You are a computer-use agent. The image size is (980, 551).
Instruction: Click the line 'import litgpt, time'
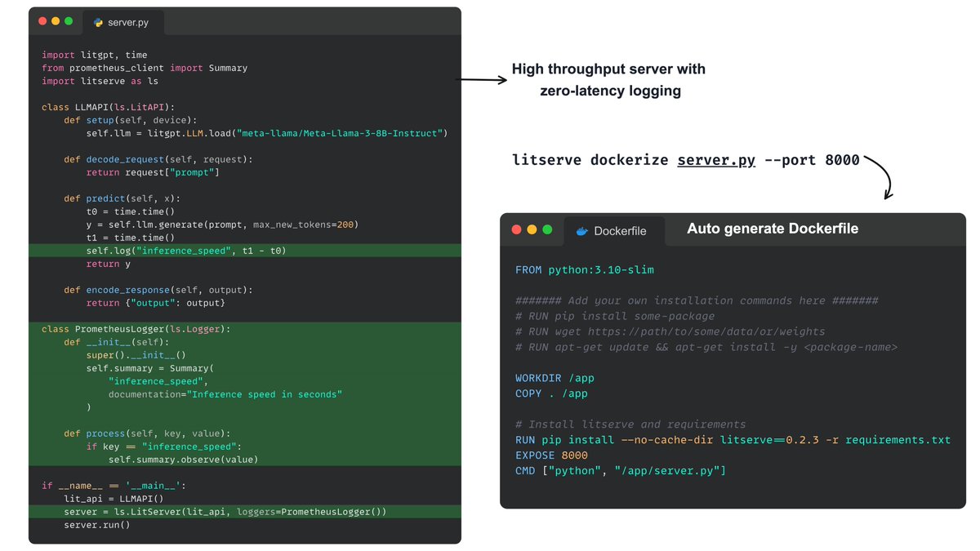(95, 55)
